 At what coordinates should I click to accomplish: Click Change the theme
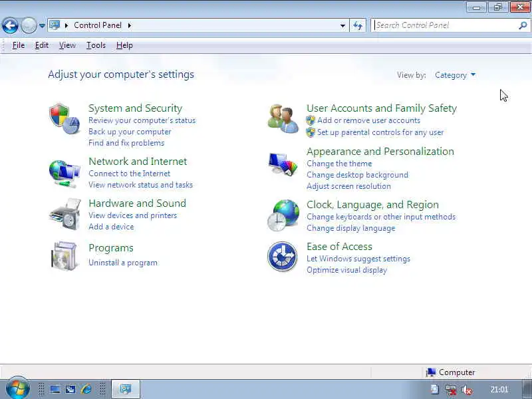pos(339,164)
